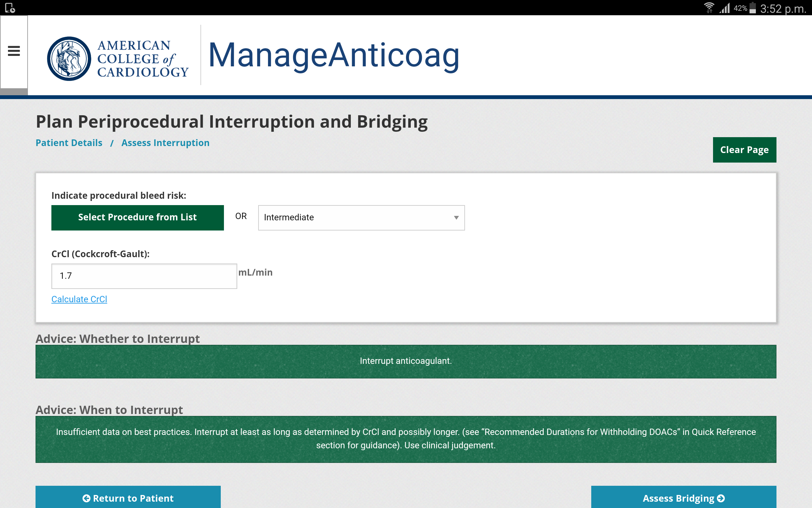Tap the mL/min unit label
The height and width of the screenshot is (508, 812).
coord(255,272)
